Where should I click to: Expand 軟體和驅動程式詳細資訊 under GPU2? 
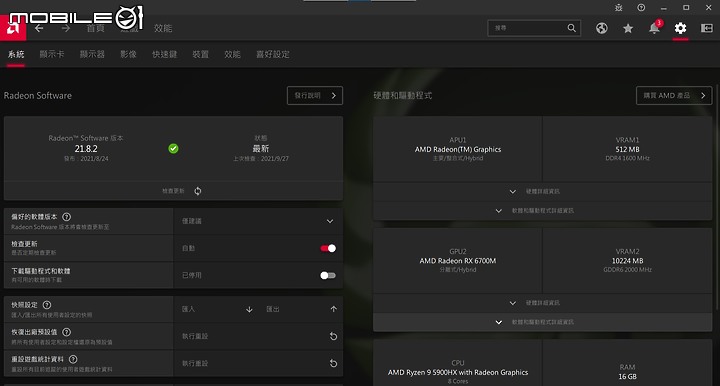[x=542, y=322]
